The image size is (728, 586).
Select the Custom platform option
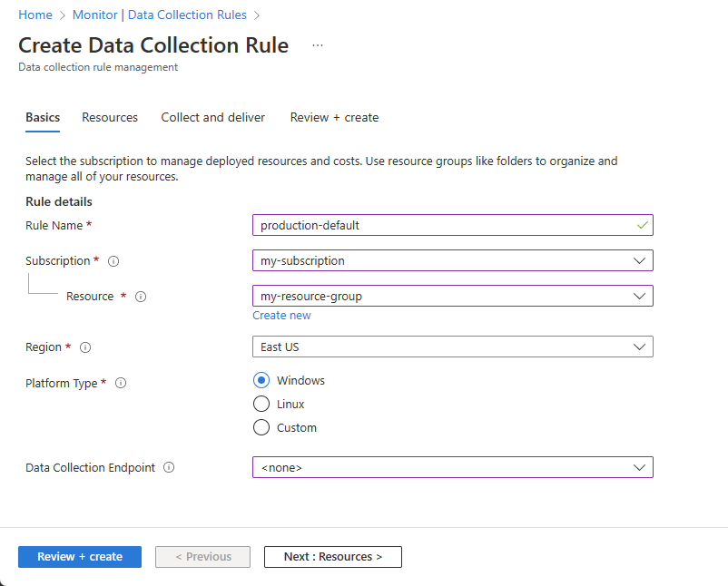261,428
